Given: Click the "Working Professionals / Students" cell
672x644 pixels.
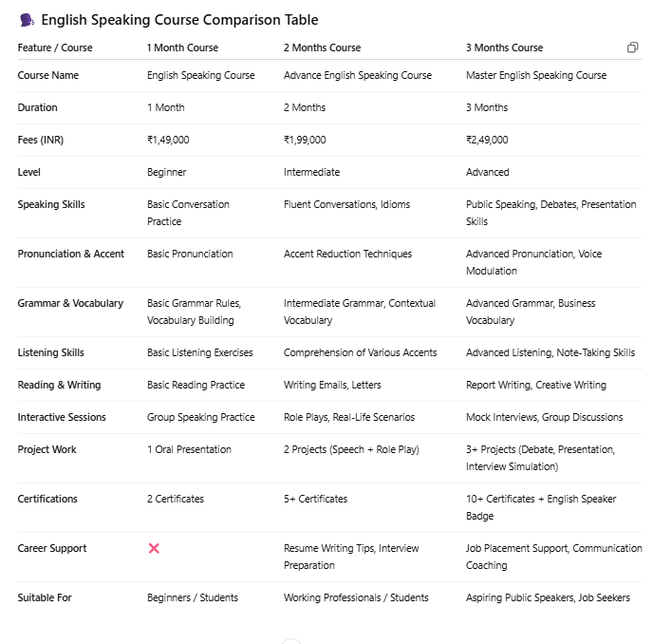Looking at the screenshot, I should pyautogui.click(x=356, y=597).
